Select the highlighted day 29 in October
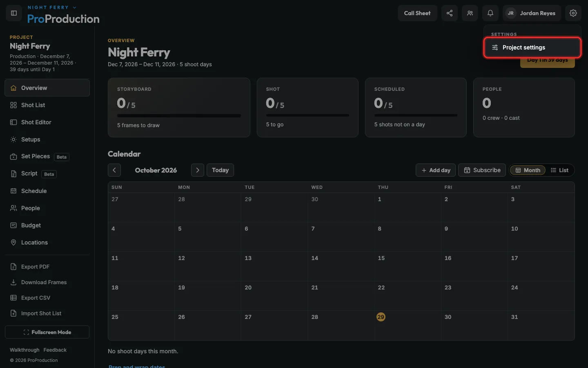Screen dimensions: 588x368 (381, 317)
